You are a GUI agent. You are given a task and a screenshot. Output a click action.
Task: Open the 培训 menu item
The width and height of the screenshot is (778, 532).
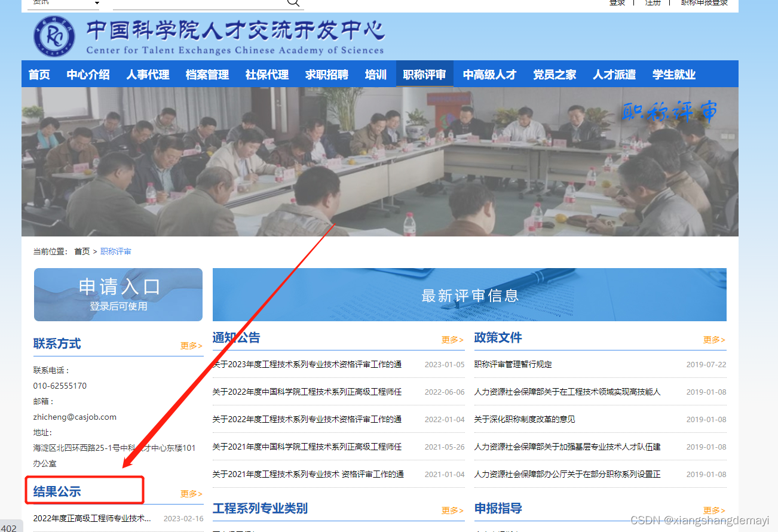[376, 75]
